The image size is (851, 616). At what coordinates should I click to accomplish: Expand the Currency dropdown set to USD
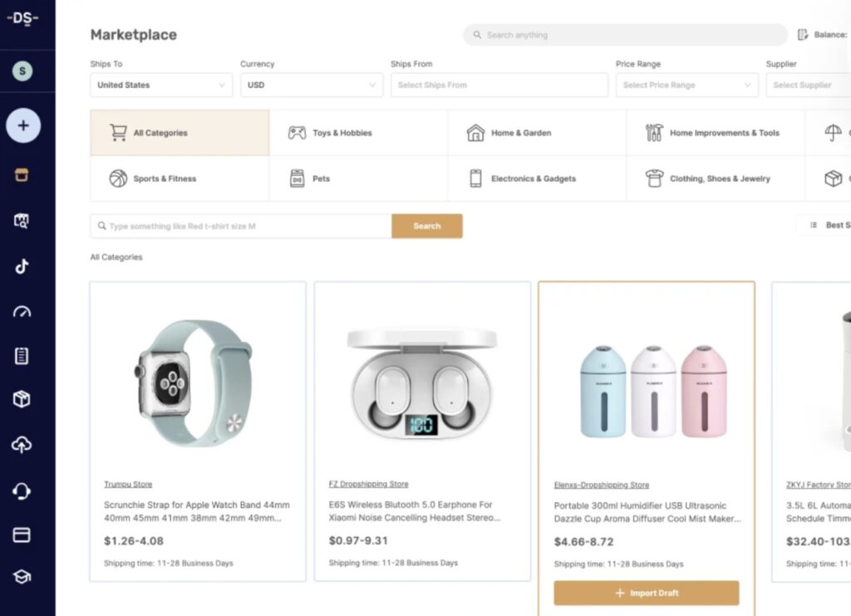[x=312, y=85]
